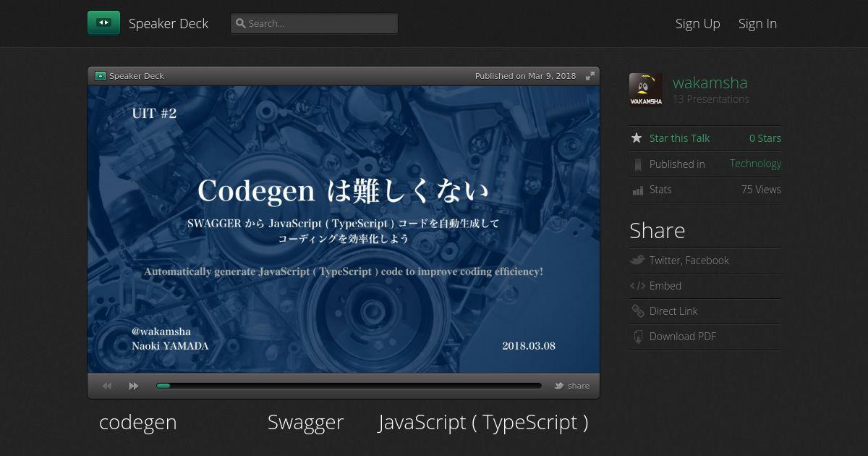
Task: Open the Technology category link
Action: click(755, 164)
